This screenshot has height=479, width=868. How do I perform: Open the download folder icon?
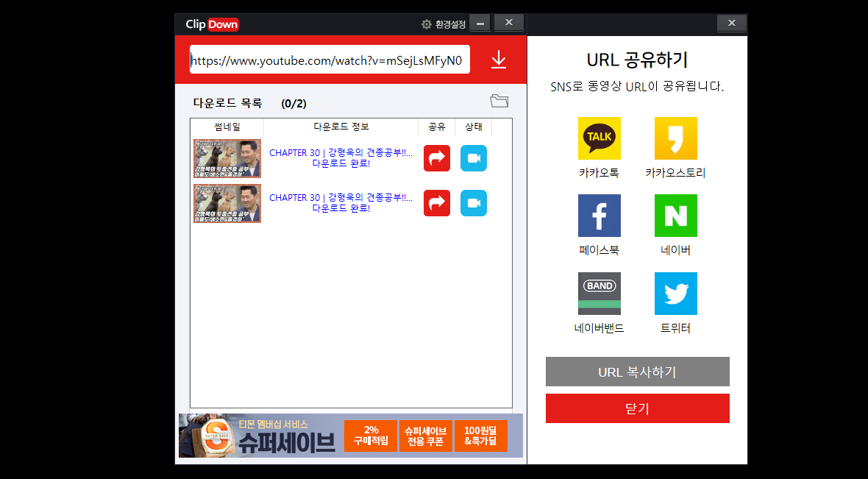coord(499,101)
